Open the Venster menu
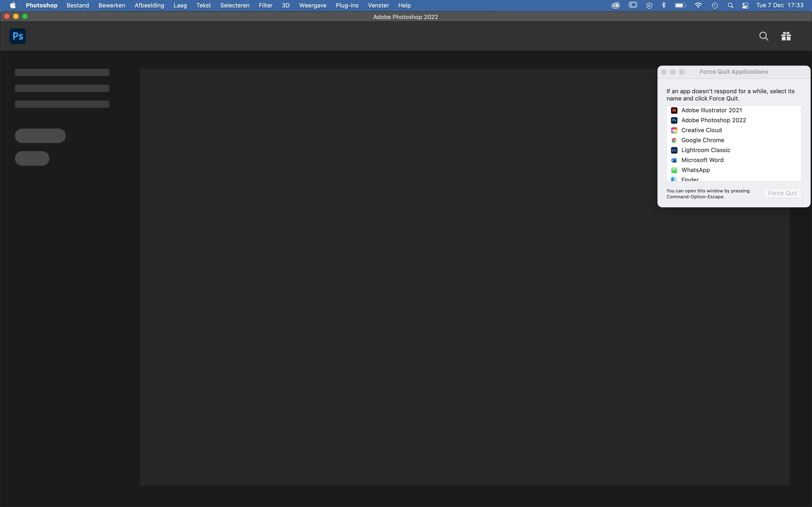Image resolution: width=812 pixels, height=507 pixels. (378, 5)
